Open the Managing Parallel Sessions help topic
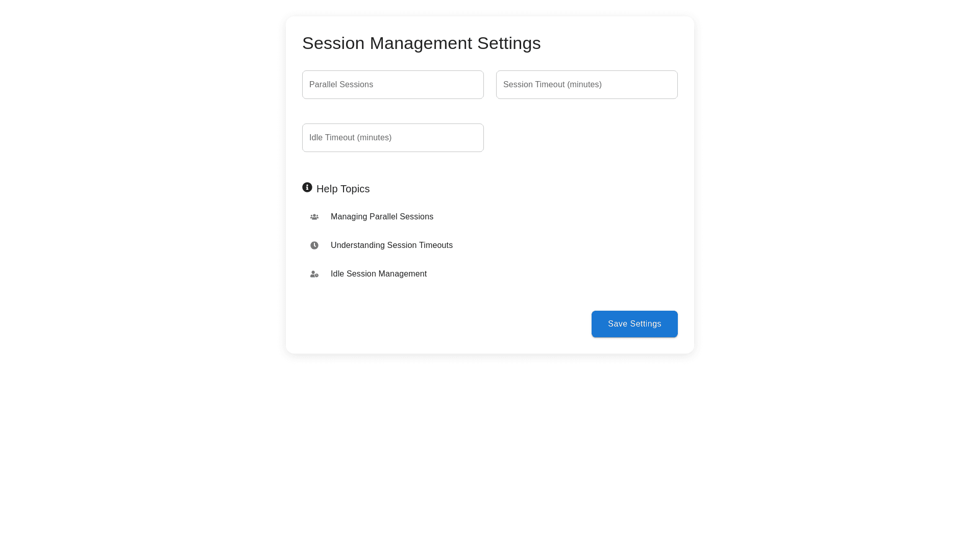 pos(382,217)
